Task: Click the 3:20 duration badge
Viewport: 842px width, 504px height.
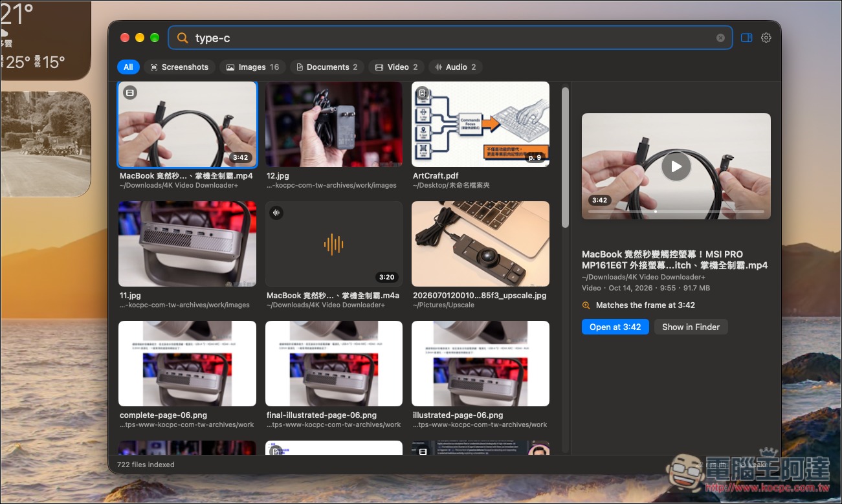Action: (x=386, y=277)
